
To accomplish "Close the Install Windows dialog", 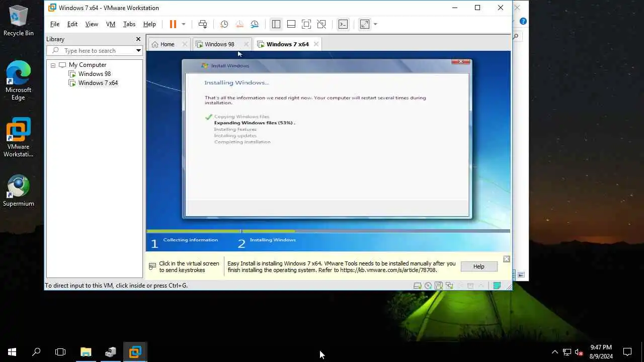I will click(x=460, y=62).
